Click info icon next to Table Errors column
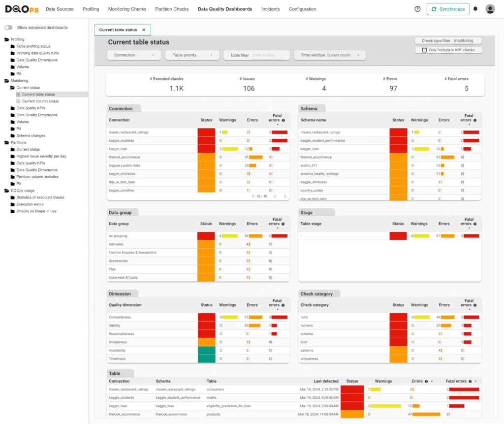The width and height of the screenshot is (504, 424). click(x=426, y=381)
